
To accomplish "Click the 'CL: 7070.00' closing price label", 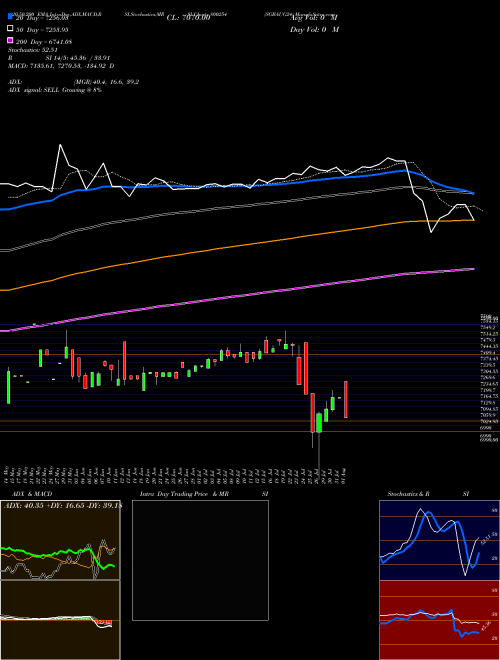I will click(188, 18).
